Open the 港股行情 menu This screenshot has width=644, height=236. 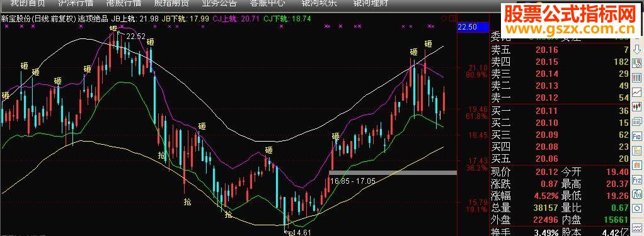tap(124, 3)
